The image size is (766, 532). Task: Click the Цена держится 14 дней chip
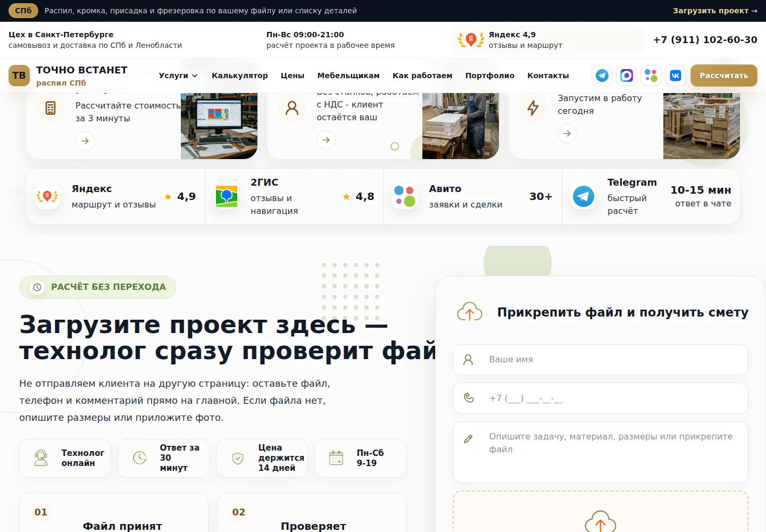pyautogui.click(x=262, y=458)
